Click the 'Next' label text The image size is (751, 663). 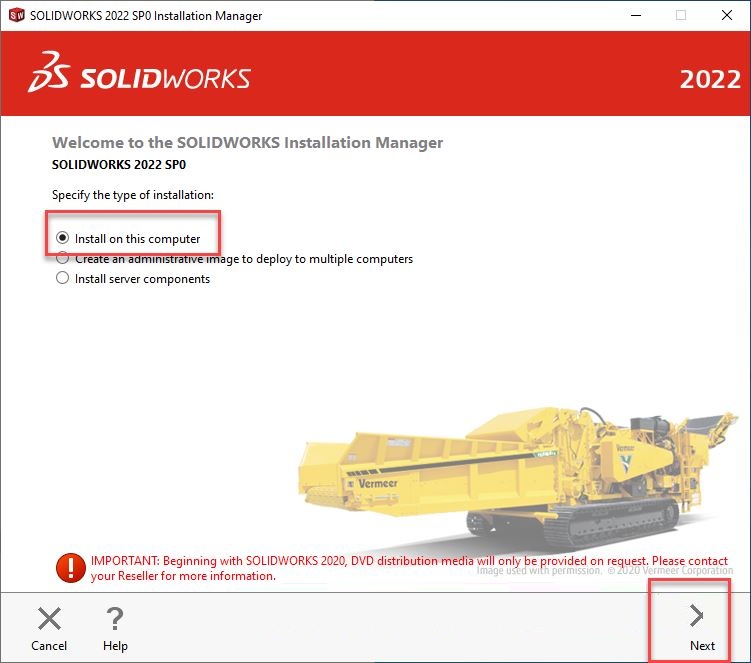point(702,646)
